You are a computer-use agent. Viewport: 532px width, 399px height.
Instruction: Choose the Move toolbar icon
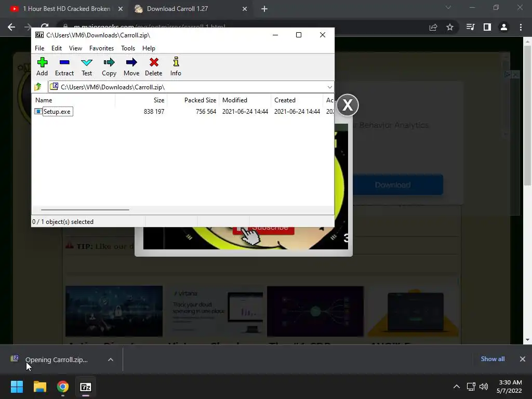131,66
